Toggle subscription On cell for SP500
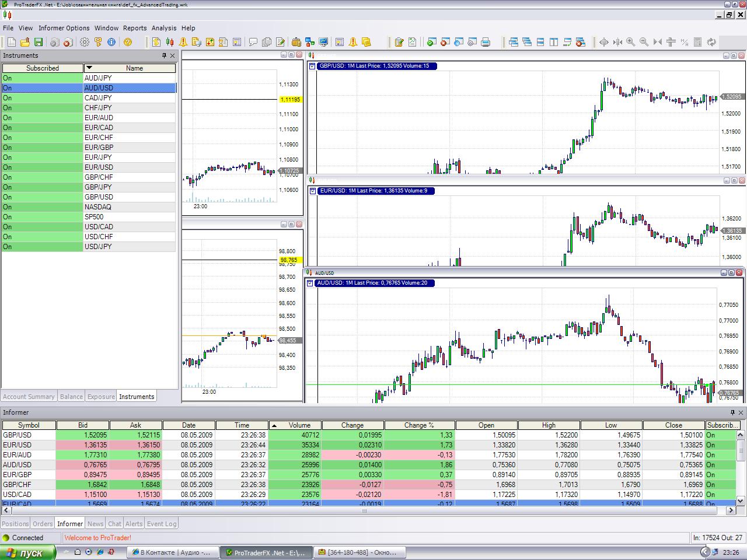Viewport: 747px width, 560px height. [x=43, y=217]
